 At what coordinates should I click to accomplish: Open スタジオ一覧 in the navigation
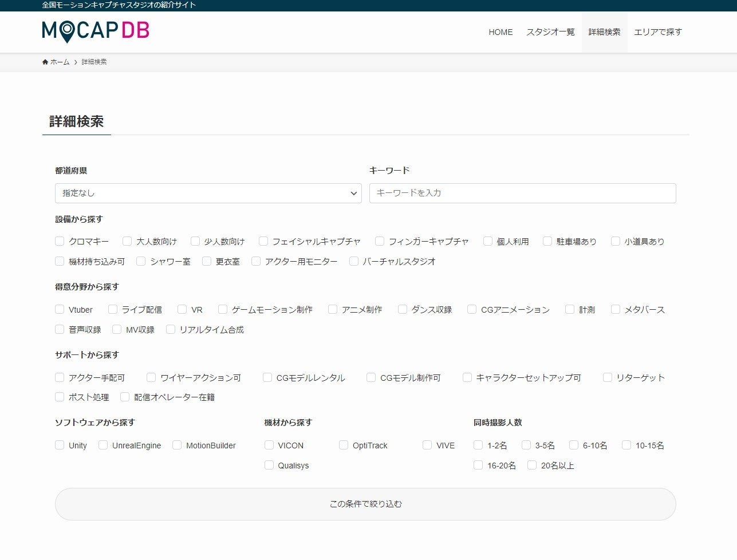(550, 32)
